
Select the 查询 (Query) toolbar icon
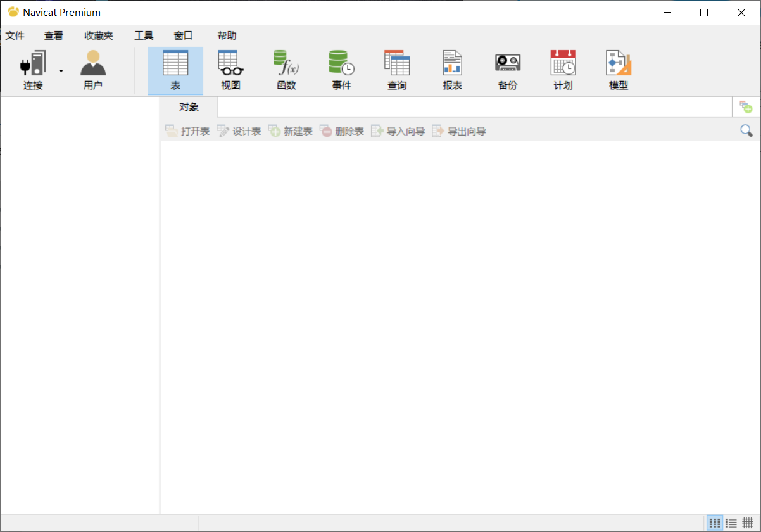(x=397, y=70)
